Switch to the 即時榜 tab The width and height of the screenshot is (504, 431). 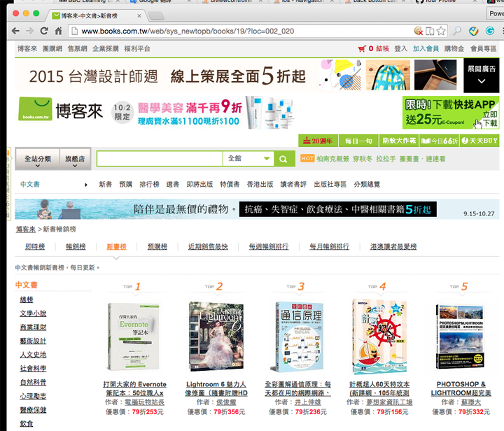click(x=35, y=246)
